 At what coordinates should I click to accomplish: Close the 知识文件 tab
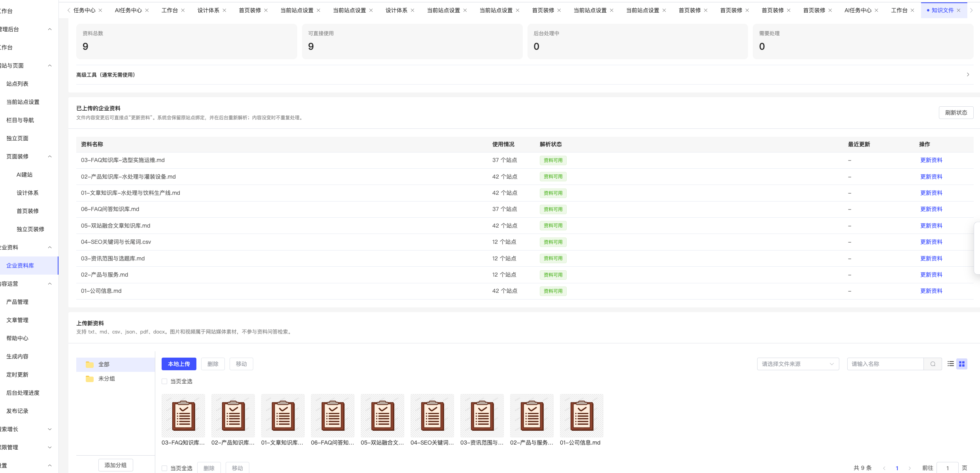pyautogui.click(x=959, y=10)
